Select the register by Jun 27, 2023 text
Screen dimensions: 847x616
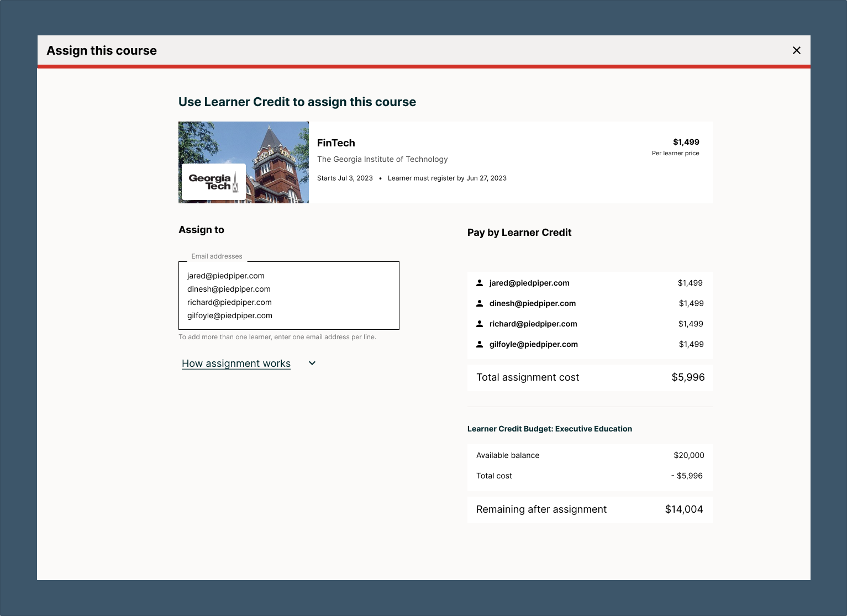(447, 178)
